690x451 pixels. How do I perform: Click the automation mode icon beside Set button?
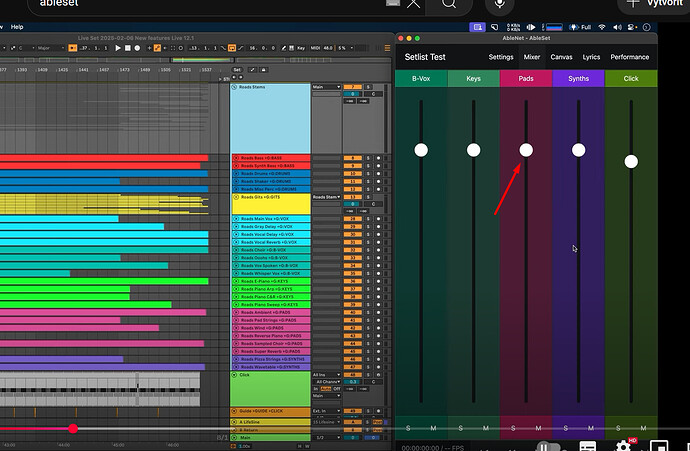(252, 70)
